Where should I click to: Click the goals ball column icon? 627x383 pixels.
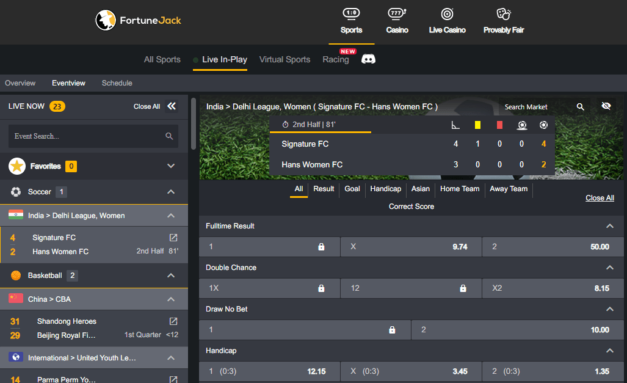tap(543, 125)
